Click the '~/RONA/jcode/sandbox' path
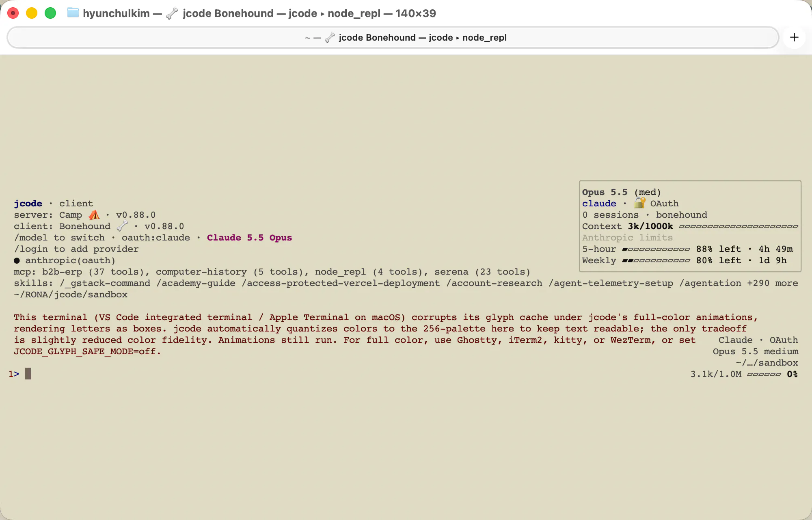Screen dimensions: 812x520 click(x=71, y=295)
